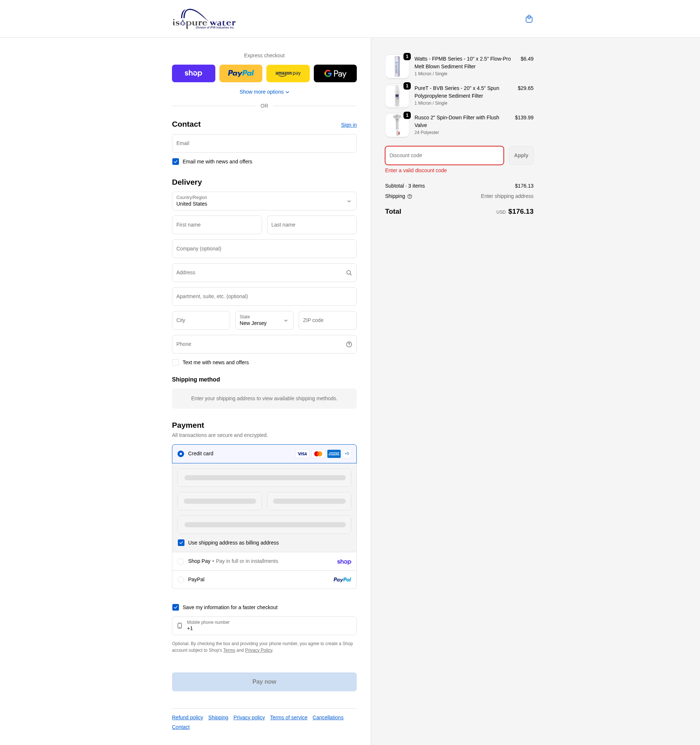Click the address search magnifier icon
This screenshot has width=700, height=745.
(x=349, y=273)
